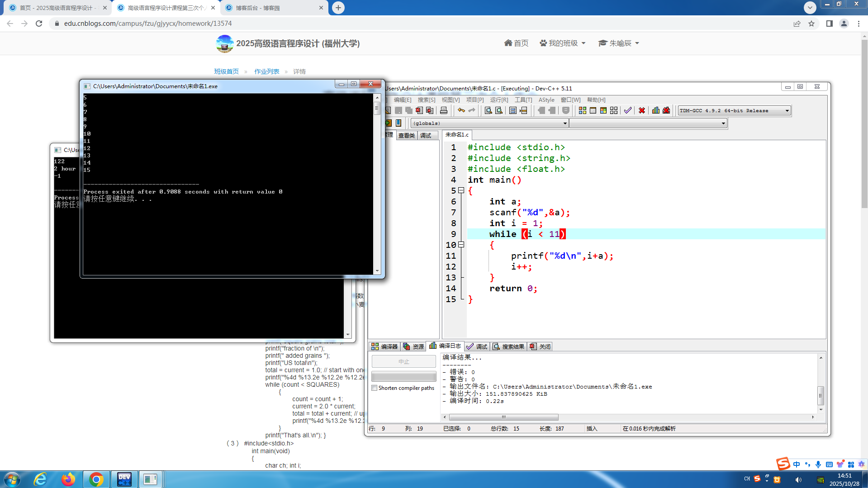The image size is (868, 488).
Task: Click the Replace magnifier icon in Dev-C++
Action: [x=499, y=110]
